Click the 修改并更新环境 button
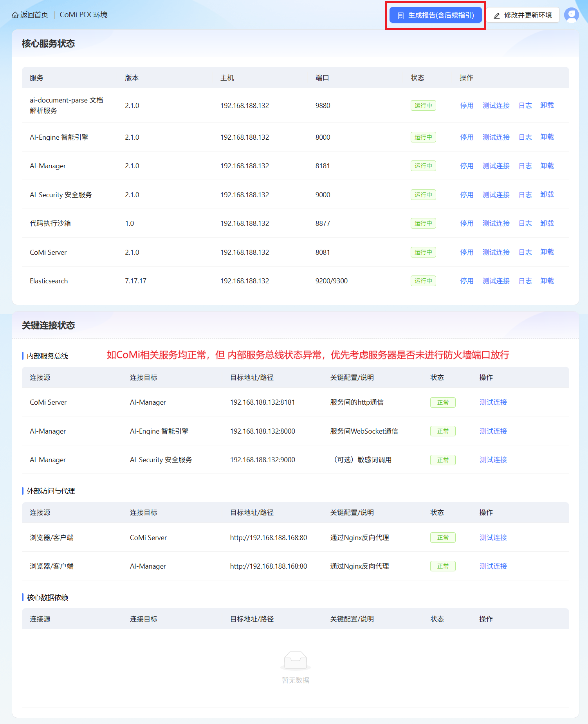This screenshot has height=724, width=588. (x=523, y=15)
